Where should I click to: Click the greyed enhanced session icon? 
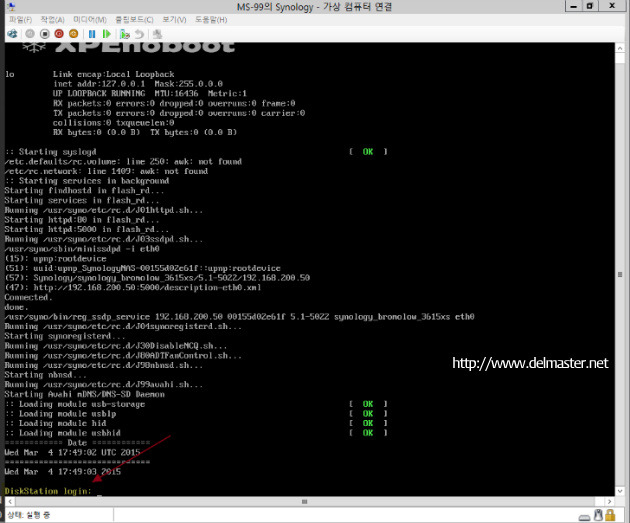tap(157, 34)
